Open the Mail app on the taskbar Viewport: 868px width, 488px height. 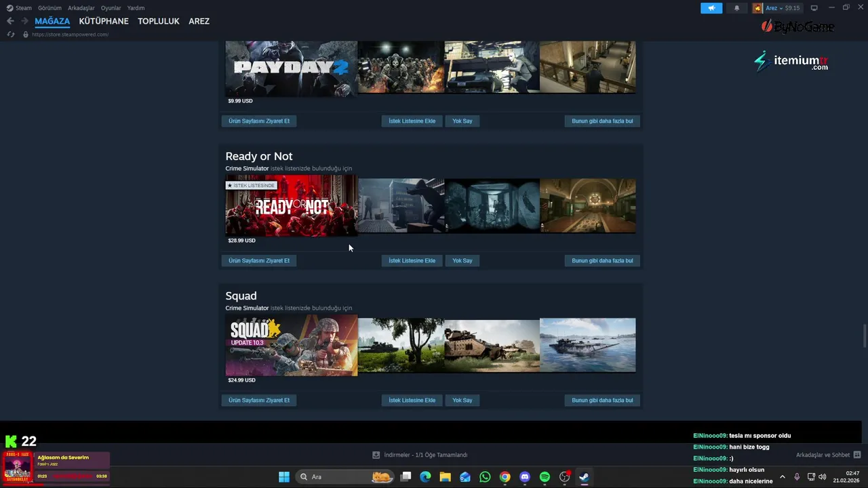tap(465, 476)
